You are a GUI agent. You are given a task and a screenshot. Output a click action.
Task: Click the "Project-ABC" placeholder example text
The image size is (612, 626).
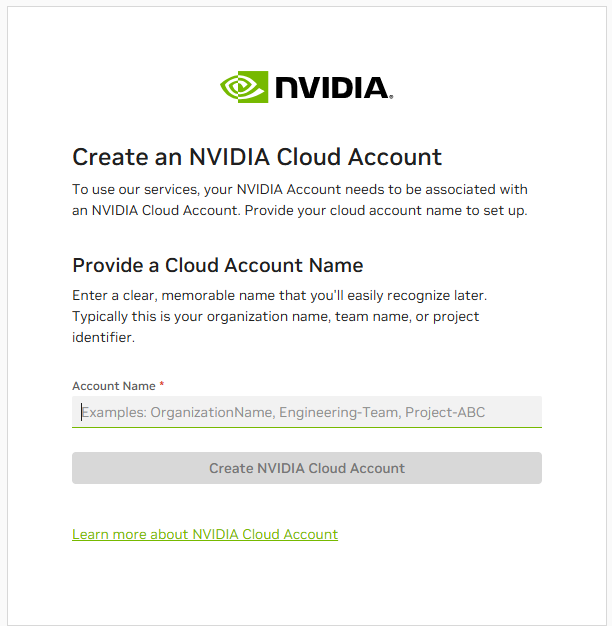click(x=445, y=412)
